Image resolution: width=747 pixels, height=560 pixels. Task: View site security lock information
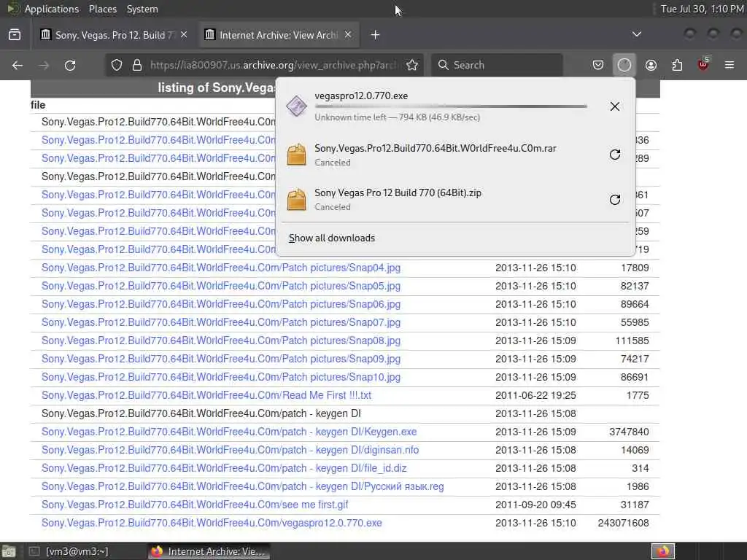[137, 65]
